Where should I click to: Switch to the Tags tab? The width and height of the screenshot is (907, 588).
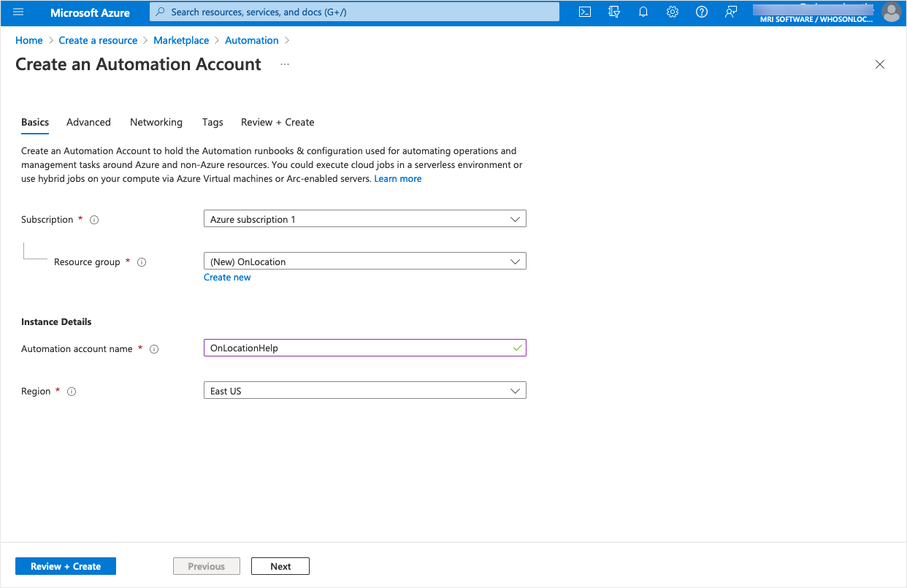click(x=213, y=122)
